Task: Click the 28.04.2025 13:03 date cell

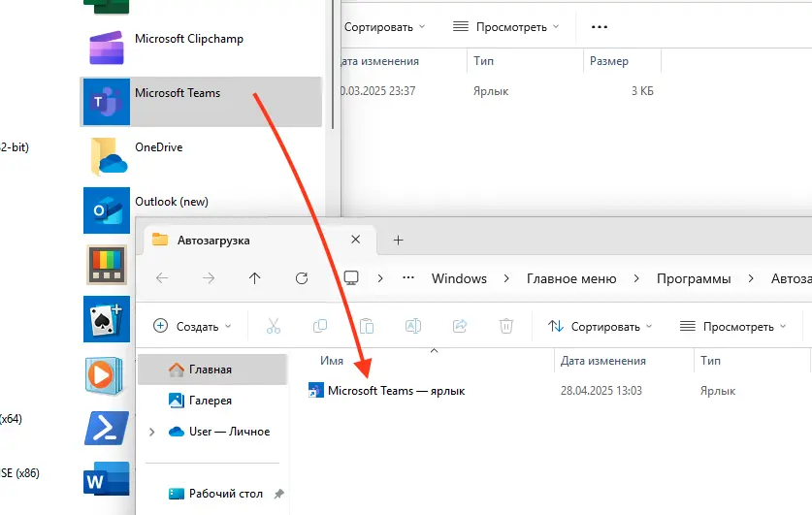Action: [x=601, y=390]
